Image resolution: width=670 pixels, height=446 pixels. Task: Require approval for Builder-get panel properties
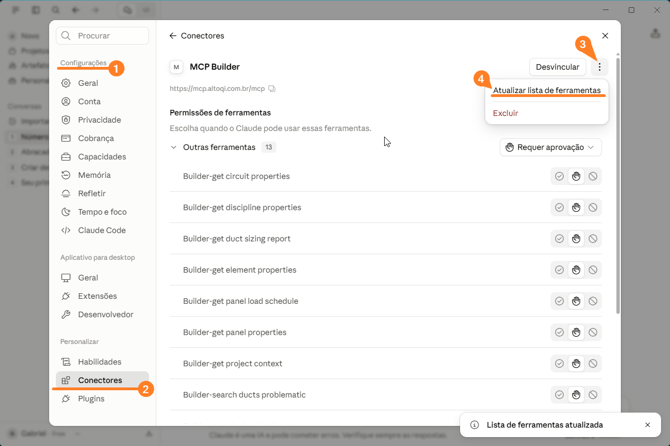pos(576,332)
